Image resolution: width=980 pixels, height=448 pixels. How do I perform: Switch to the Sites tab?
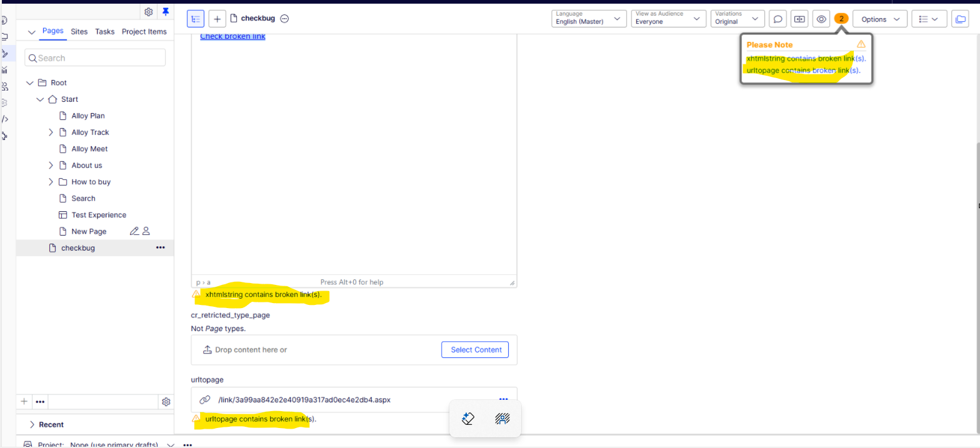[79, 31]
